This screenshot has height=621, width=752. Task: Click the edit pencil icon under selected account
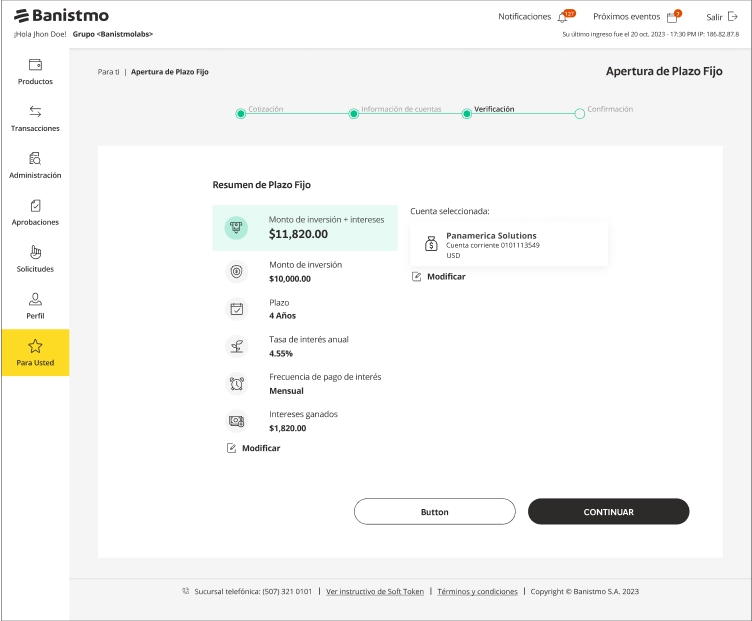click(x=416, y=277)
